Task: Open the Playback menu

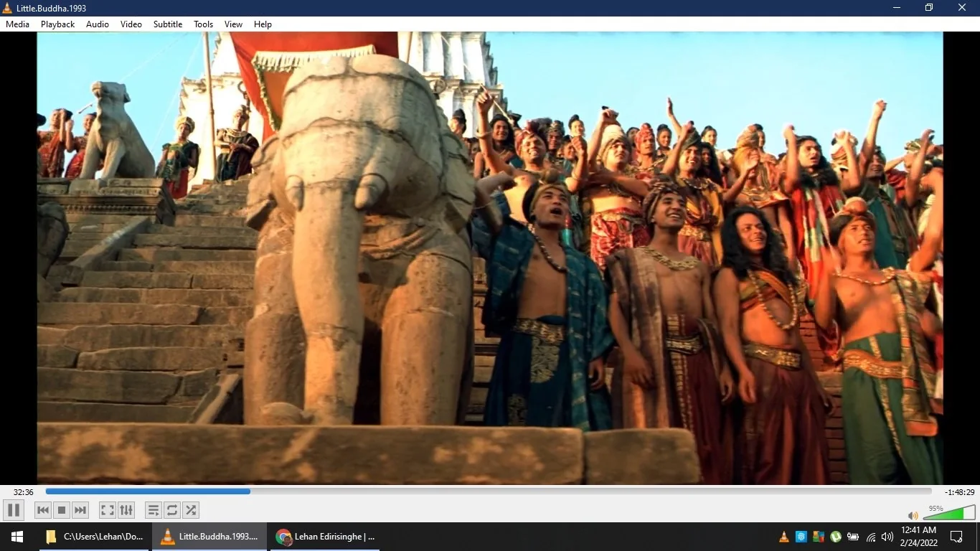Action: [58, 24]
